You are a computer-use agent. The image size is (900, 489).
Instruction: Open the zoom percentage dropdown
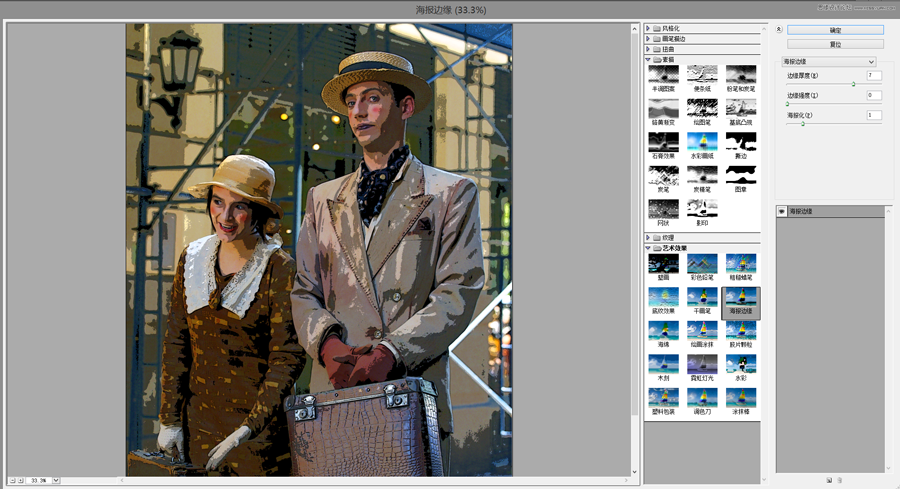56,481
